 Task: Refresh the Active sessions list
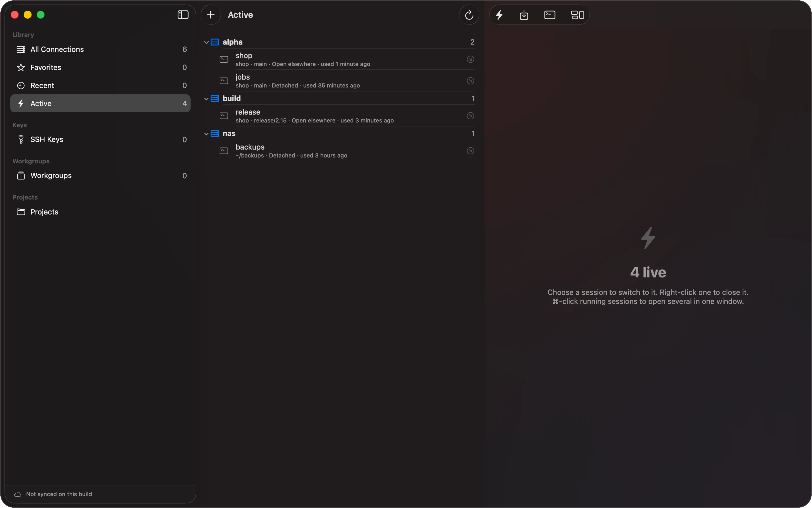469,15
